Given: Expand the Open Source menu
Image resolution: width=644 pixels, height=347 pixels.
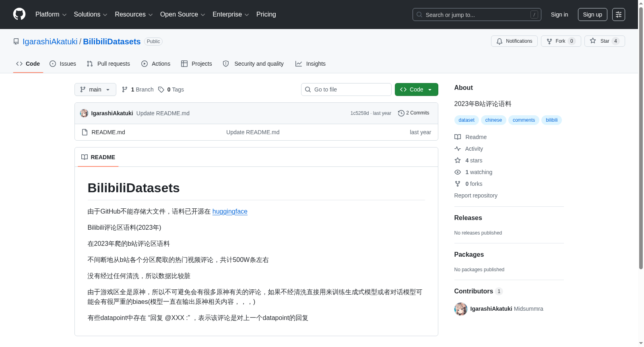Looking at the screenshot, I should coord(183,15).
